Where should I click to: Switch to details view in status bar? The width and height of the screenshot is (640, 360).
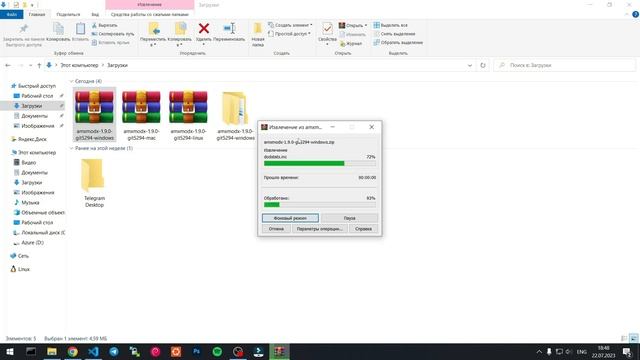pyautogui.click(x=624, y=338)
